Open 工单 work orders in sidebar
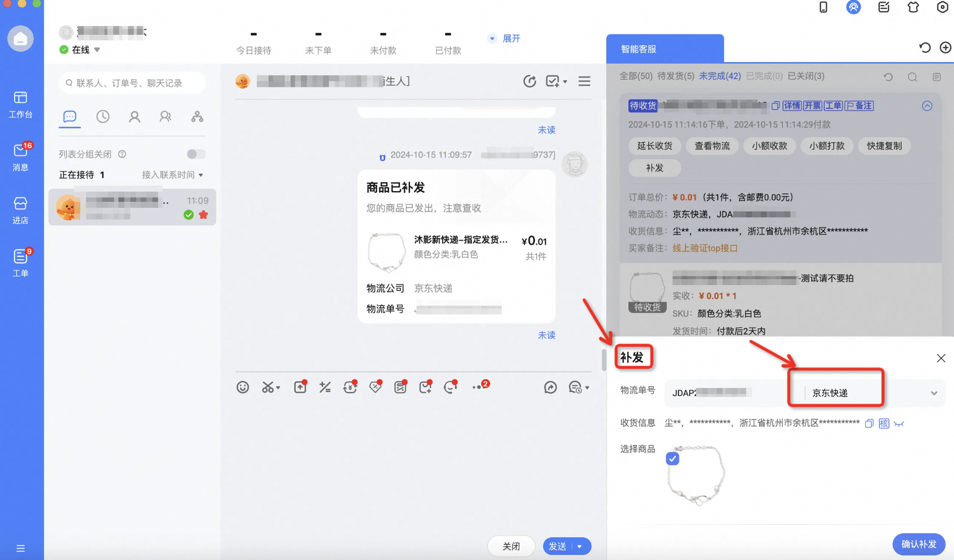Screen dimensions: 954x560 pyautogui.click(x=20, y=263)
